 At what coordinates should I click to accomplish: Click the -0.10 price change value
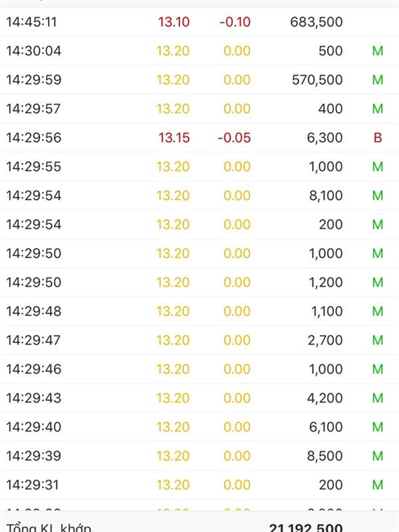(x=235, y=22)
